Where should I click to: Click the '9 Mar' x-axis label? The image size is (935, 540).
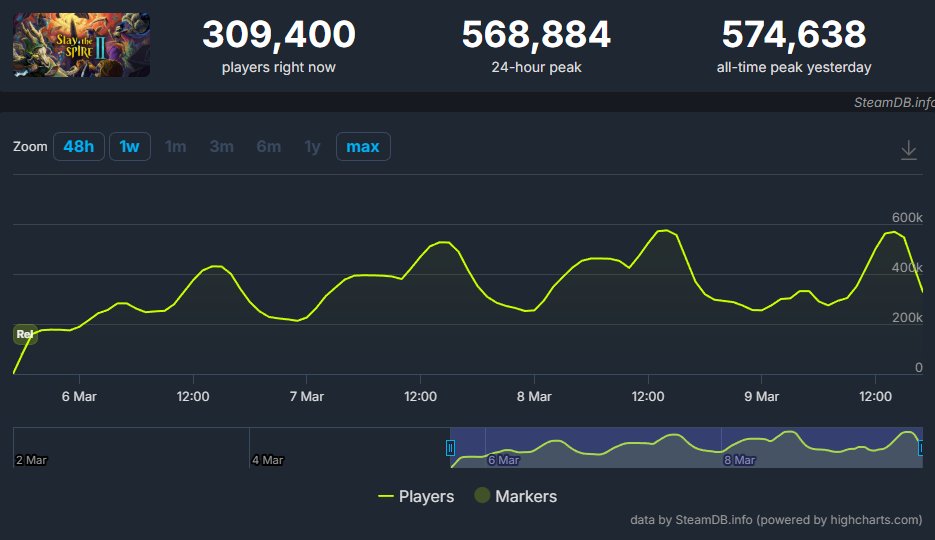tap(761, 396)
